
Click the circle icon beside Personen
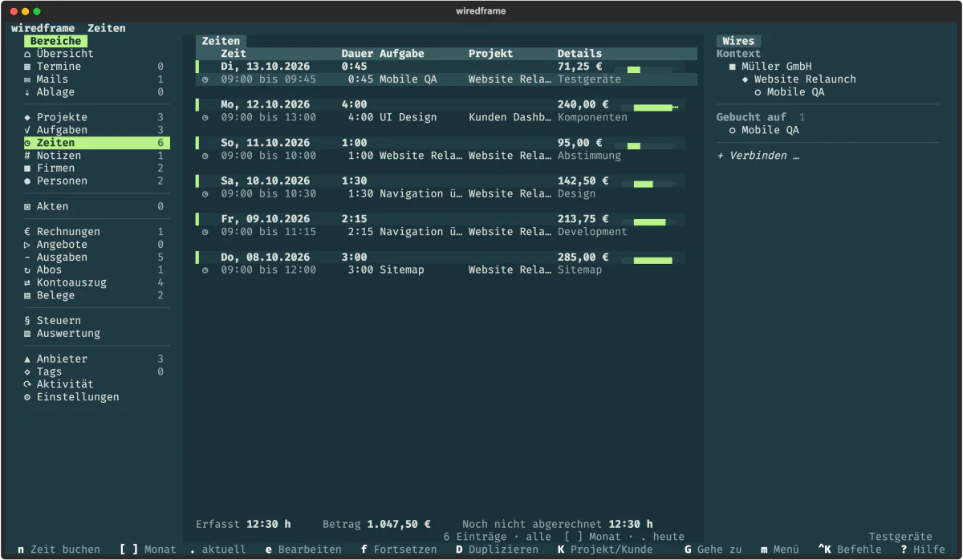[x=27, y=181]
